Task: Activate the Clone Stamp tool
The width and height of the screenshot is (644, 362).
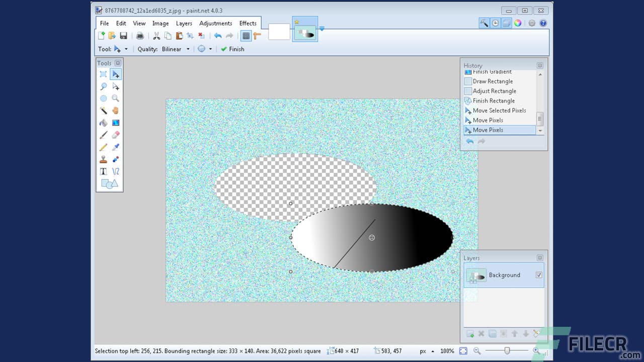Action: coord(104,159)
